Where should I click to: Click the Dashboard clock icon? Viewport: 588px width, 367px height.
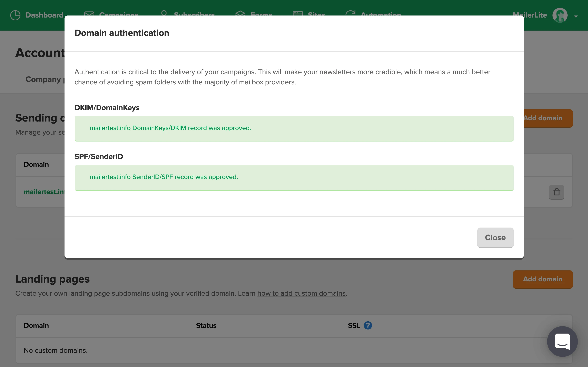click(x=15, y=15)
